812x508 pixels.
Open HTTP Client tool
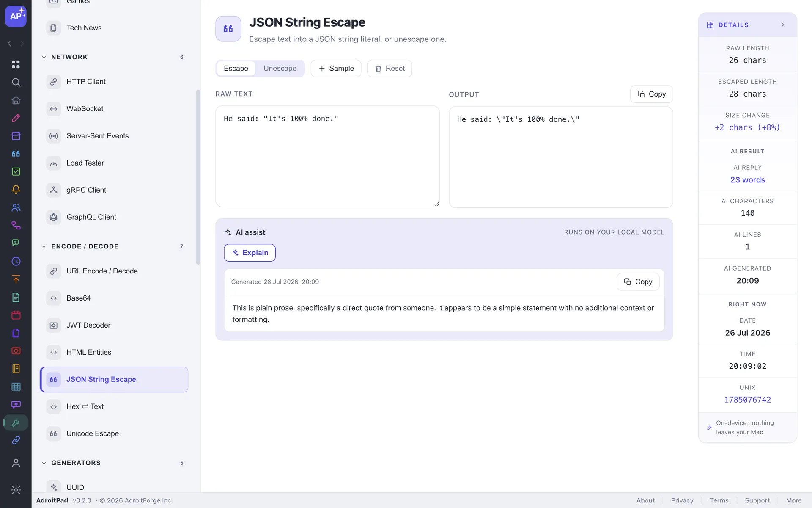coord(114,82)
